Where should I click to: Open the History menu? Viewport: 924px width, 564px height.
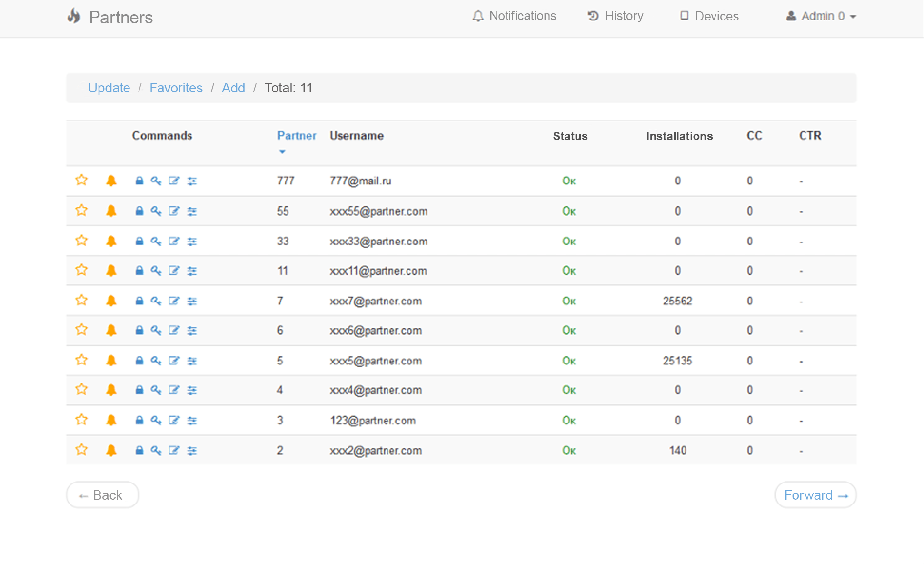pyautogui.click(x=616, y=16)
